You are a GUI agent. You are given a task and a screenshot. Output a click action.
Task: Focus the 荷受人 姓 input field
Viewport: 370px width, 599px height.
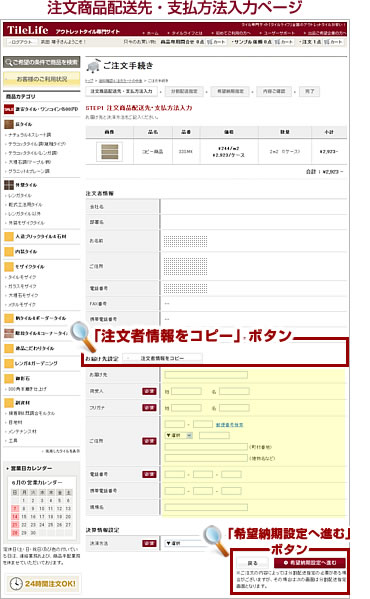click(x=186, y=391)
